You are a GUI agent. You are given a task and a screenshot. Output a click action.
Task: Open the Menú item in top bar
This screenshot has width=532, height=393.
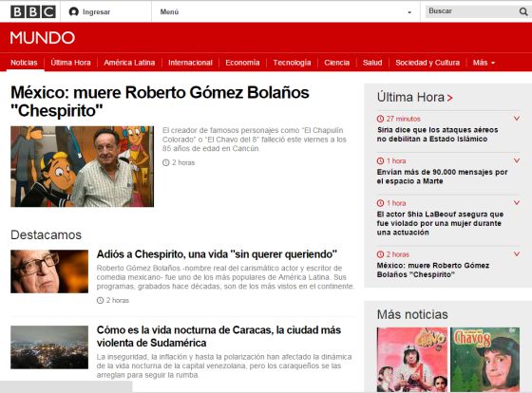[169, 12]
